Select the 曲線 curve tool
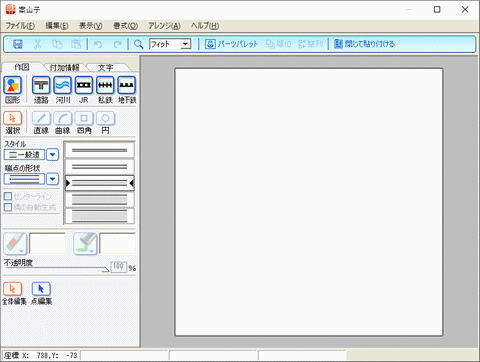The image size is (480, 362). 62,118
